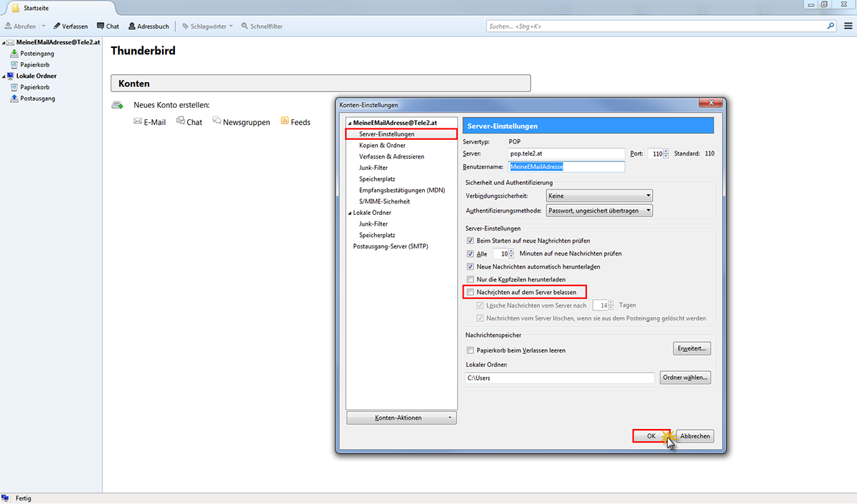Viewport: 857px width, 504px height.
Task: Open Papierkorb under Lokale Ordner
Action: pos(35,87)
